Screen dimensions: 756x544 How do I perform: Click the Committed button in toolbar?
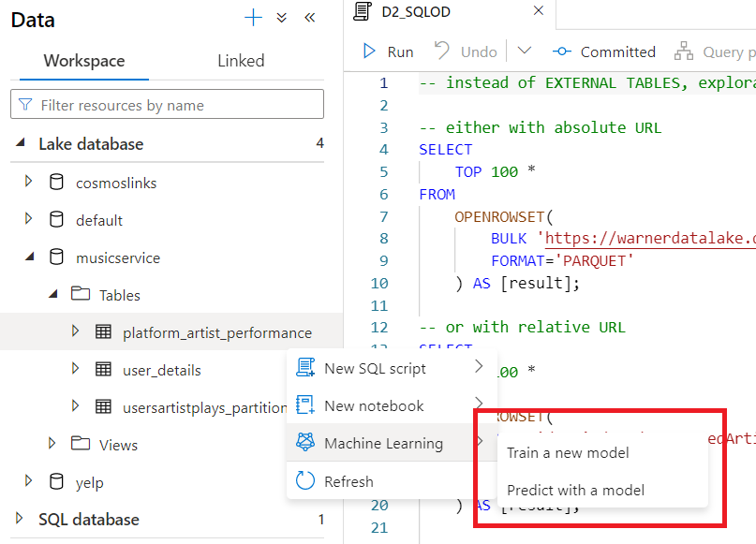(604, 51)
